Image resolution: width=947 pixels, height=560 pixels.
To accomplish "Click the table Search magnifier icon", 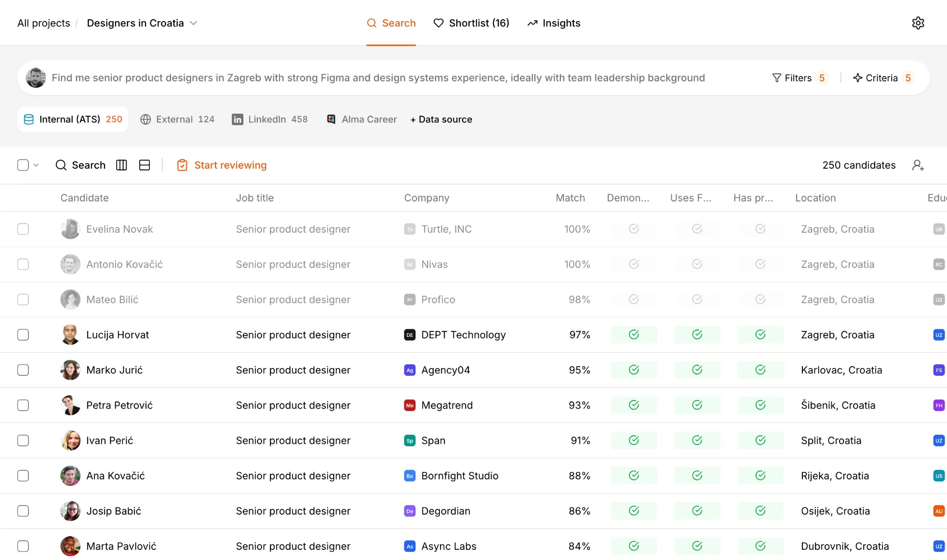I will pyautogui.click(x=61, y=165).
